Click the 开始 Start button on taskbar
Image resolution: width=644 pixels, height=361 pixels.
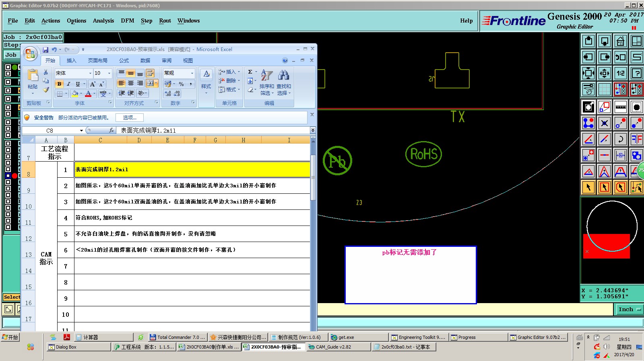tap(10, 337)
